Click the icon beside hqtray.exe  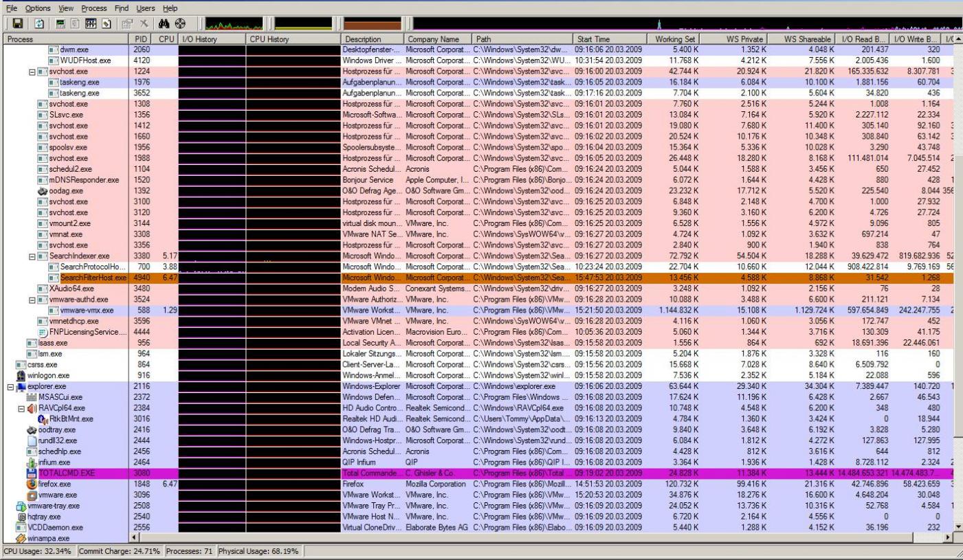click(21, 517)
